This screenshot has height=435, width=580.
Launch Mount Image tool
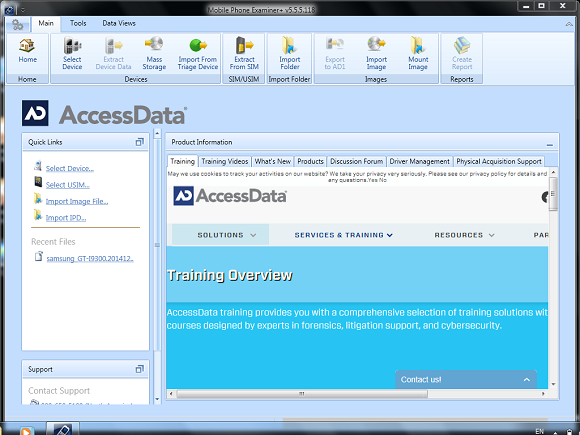[418, 54]
